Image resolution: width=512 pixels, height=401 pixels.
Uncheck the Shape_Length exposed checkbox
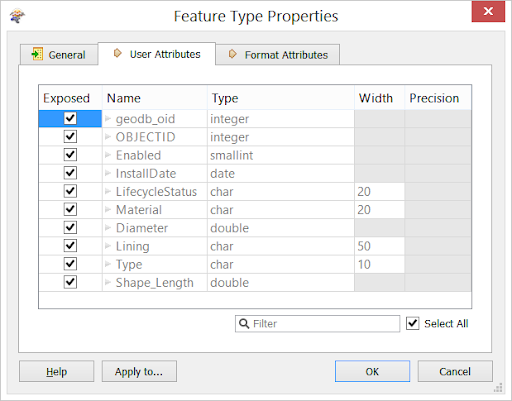click(x=70, y=282)
